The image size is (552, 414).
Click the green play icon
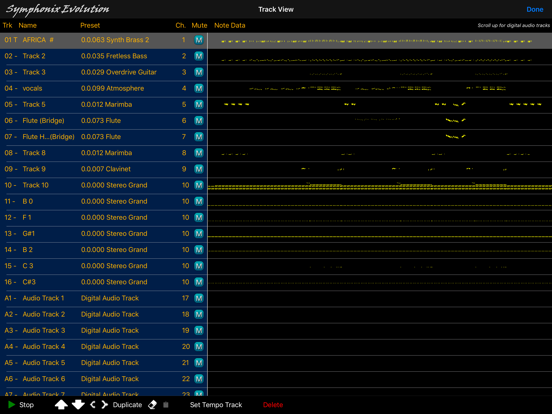pos(12,405)
